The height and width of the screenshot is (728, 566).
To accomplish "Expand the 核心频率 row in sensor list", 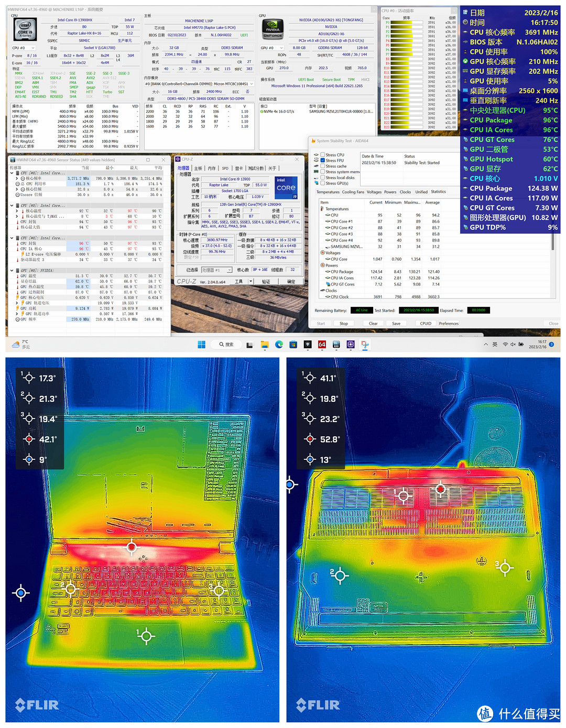I will (17, 179).
